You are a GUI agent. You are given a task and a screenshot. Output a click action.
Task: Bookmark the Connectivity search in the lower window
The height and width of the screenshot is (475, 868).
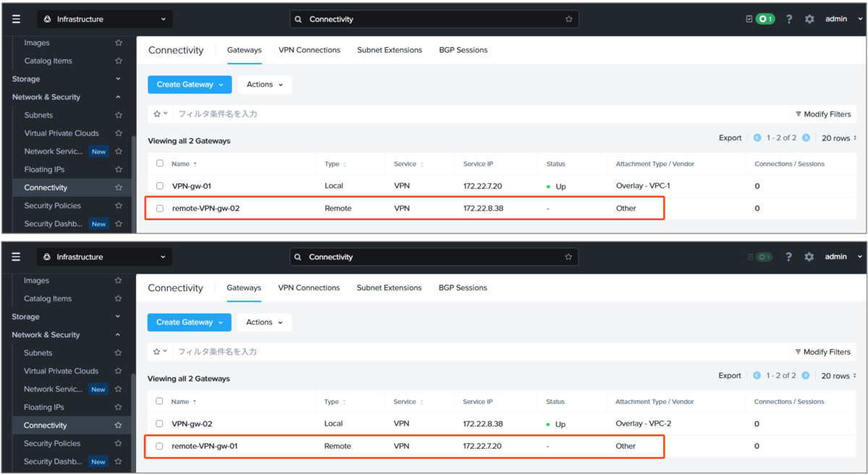(x=569, y=256)
